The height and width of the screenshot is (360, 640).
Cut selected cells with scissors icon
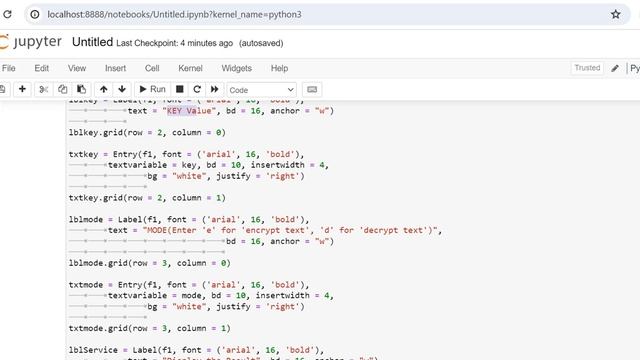click(x=44, y=89)
